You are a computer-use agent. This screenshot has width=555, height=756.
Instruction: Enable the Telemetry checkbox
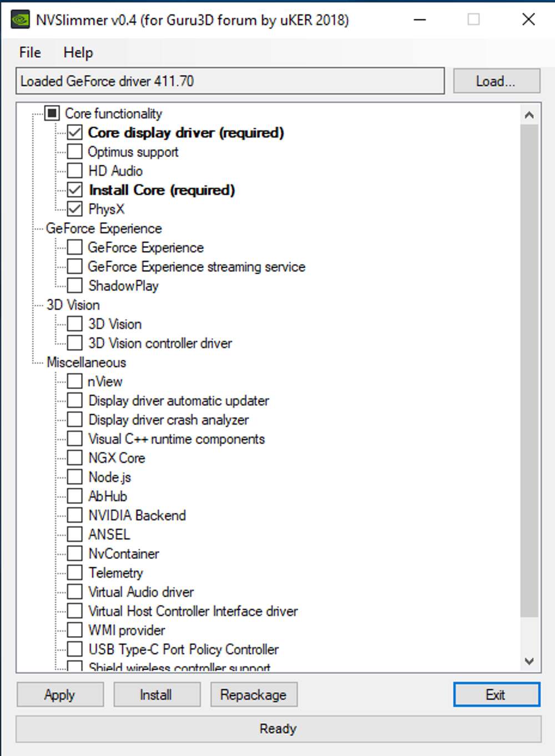point(75,573)
